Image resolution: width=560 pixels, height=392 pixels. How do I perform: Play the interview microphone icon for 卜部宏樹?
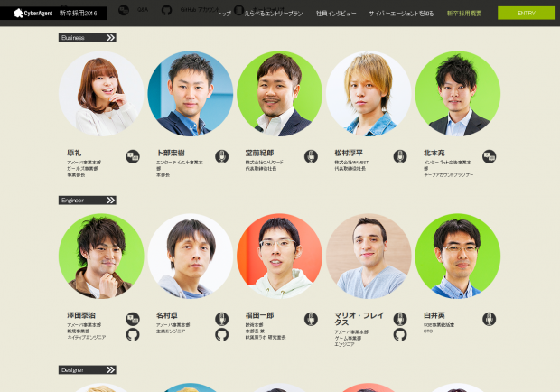[x=222, y=156]
